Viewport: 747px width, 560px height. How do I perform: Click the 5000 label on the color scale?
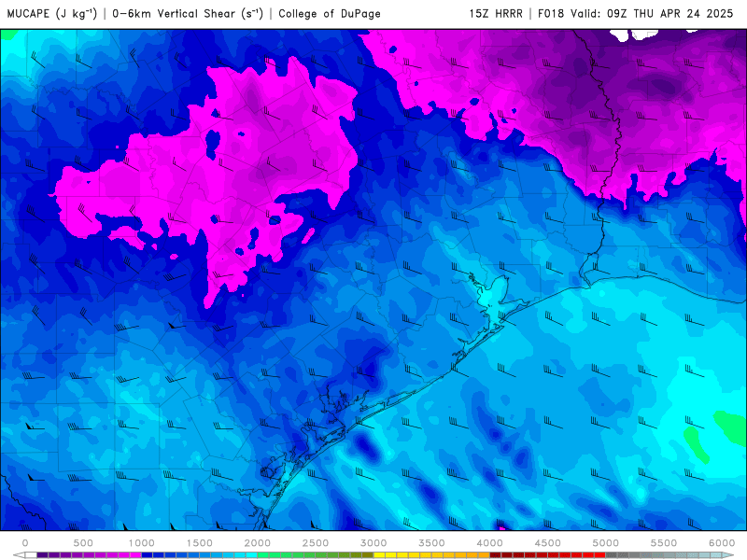click(x=605, y=543)
